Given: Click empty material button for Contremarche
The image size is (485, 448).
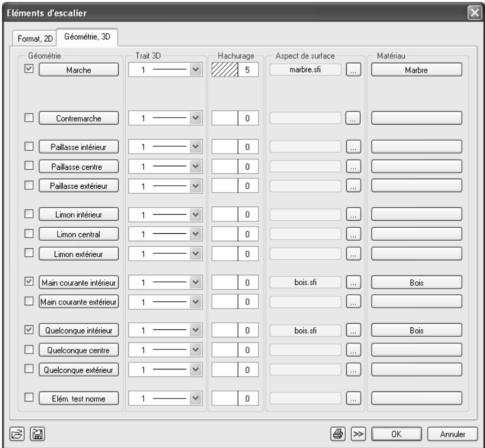Looking at the screenshot, I should pyautogui.click(x=417, y=118).
